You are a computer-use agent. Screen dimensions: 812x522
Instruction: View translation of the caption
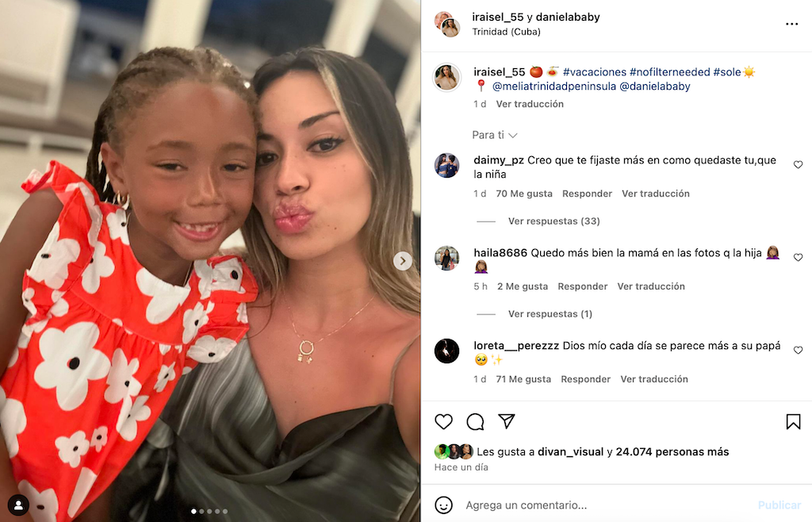(x=529, y=104)
